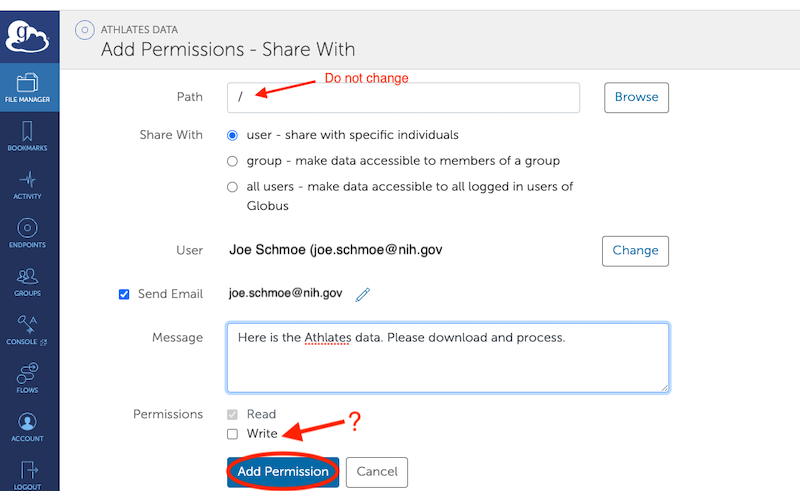Click the Logout icon
Image resolution: width=800 pixels, height=500 pixels.
coord(28,473)
